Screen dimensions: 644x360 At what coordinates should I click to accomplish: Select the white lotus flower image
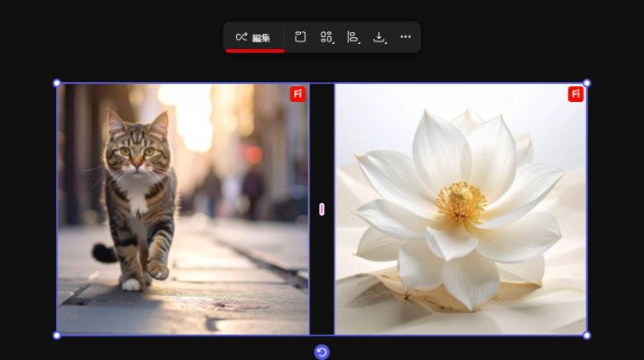[x=461, y=210]
